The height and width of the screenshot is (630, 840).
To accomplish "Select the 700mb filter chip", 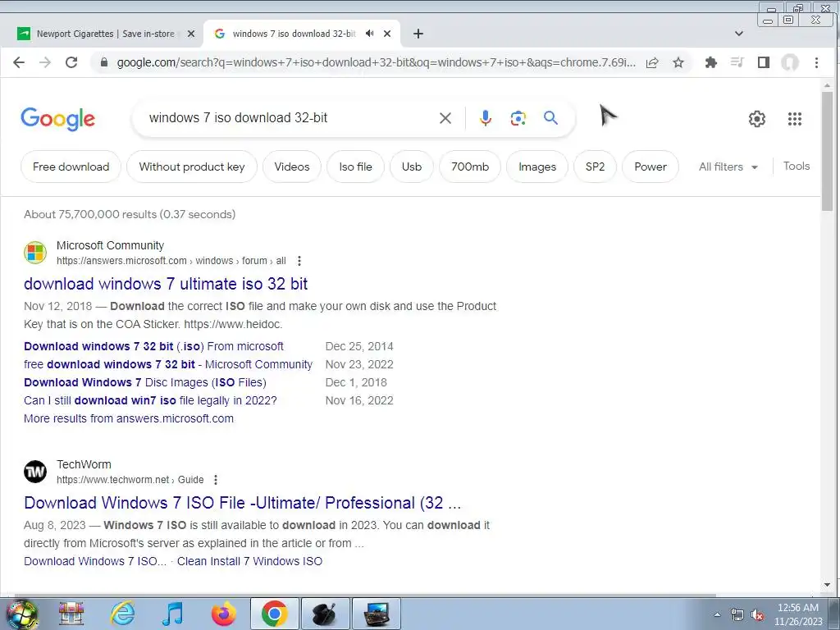I will pos(470,167).
